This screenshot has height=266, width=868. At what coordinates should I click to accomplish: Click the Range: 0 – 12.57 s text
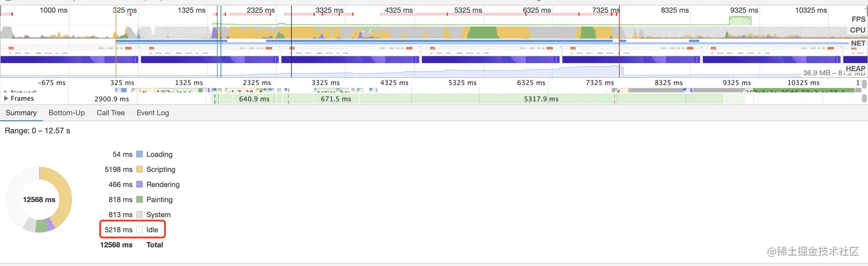pyautogui.click(x=37, y=131)
